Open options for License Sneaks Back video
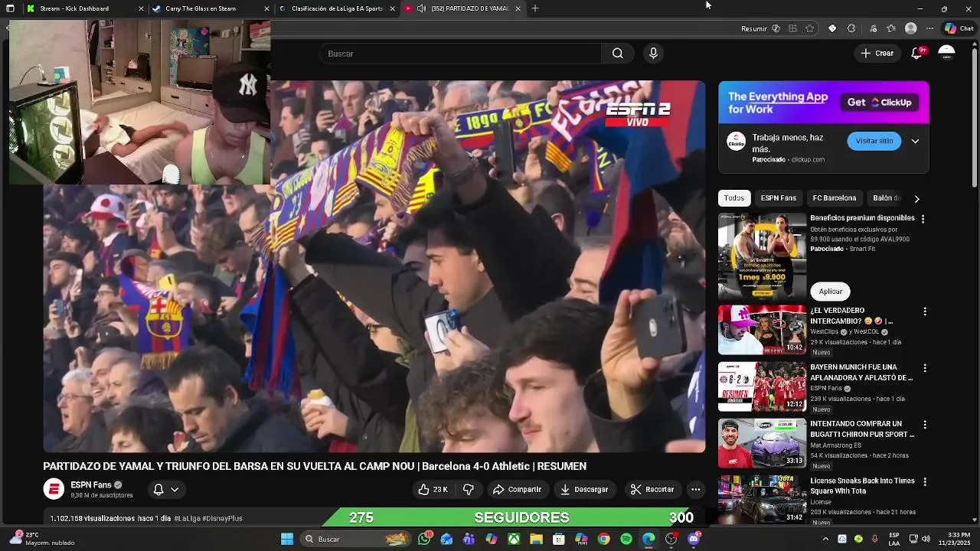This screenshot has width=980, height=551. [925, 482]
